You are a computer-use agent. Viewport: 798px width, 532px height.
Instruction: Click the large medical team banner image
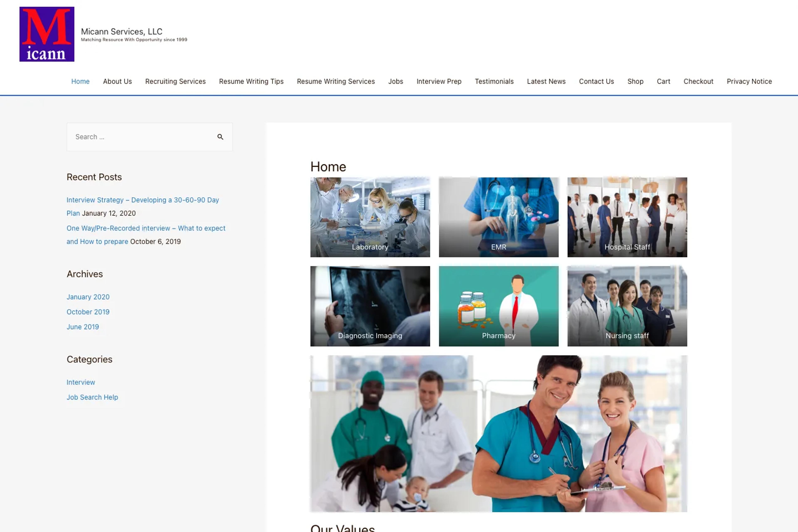[x=498, y=434]
